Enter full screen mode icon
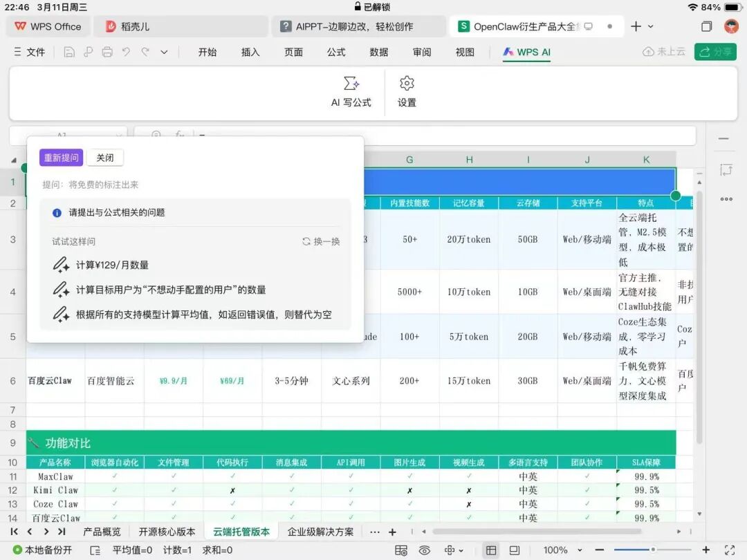Image resolution: width=747 pixels, height=560 pixels. click(730, 550)
